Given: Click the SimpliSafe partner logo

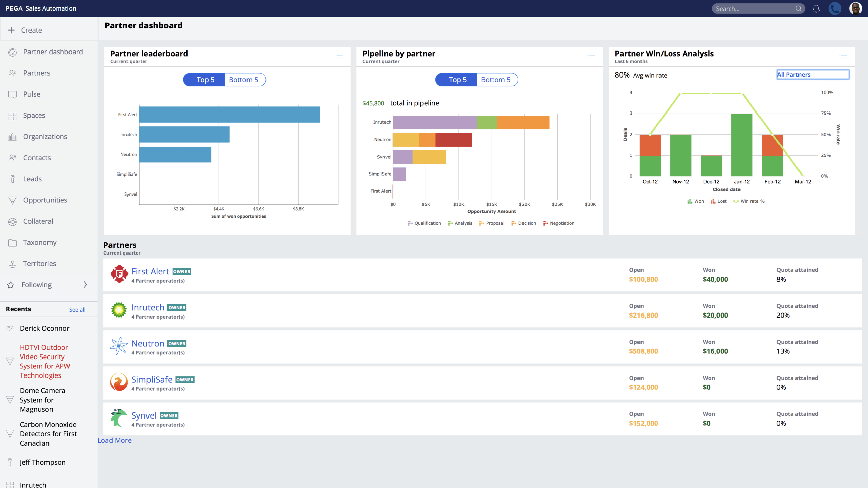Looking at the screenshot, I should coord(119,382).
